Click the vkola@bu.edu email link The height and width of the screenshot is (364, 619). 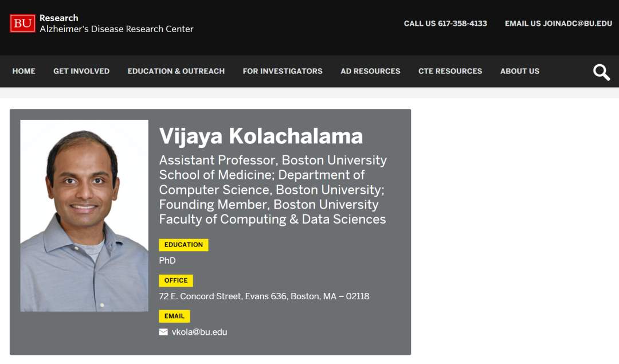coord(199,332)
